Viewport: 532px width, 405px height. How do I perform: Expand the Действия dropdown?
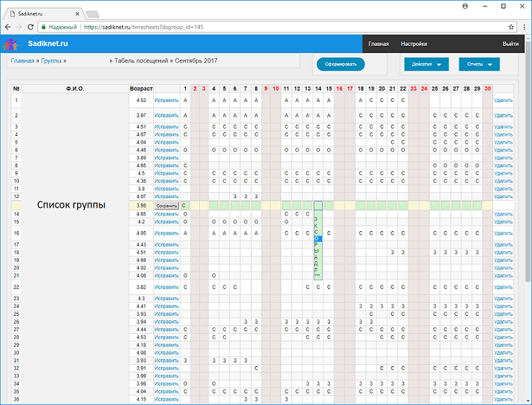tap(426, 64)
